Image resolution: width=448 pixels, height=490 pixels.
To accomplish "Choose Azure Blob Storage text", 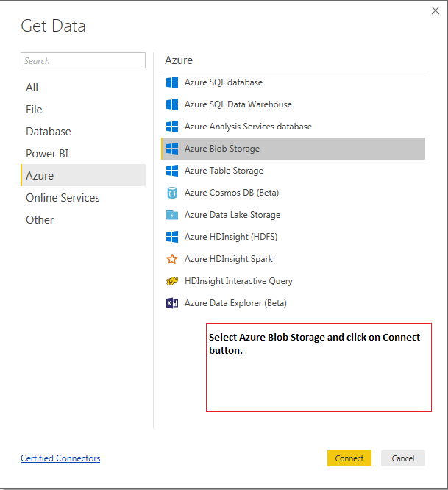I will point(222,149).
